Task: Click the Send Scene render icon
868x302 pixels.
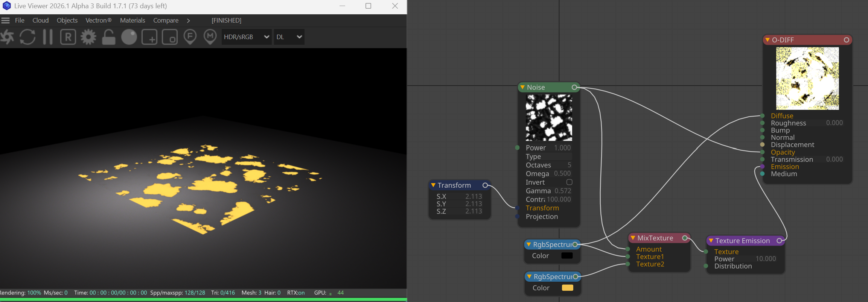Action: click(x=7, y=37)
